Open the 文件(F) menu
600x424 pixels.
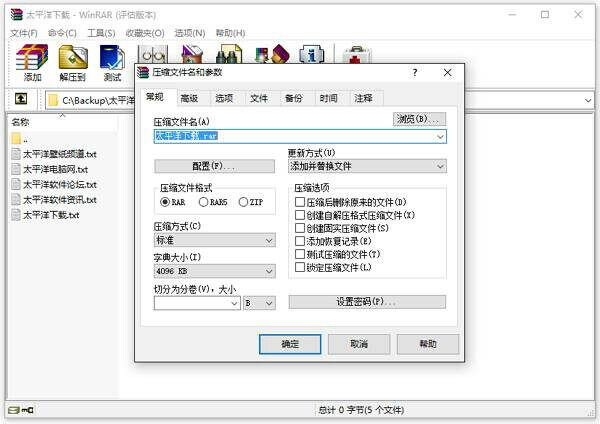click(24, 33)
